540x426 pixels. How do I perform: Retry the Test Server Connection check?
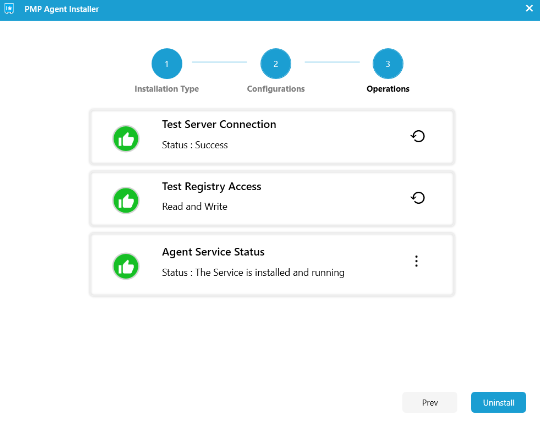pyautogui.click(x=418, y=136)
